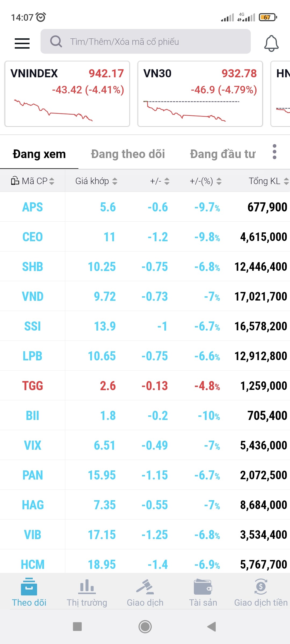Sort the list by Mã CP
Screen dimensions: 290x644
coord(32,181)
